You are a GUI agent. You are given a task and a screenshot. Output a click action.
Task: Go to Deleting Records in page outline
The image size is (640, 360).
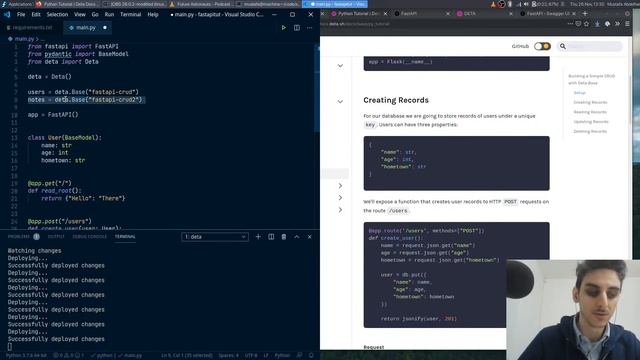click(590, 132)
